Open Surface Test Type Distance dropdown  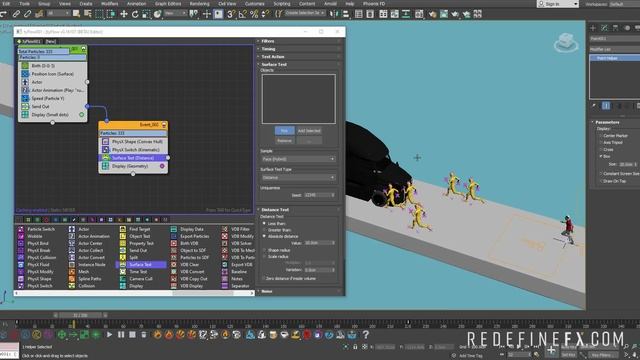298,178
